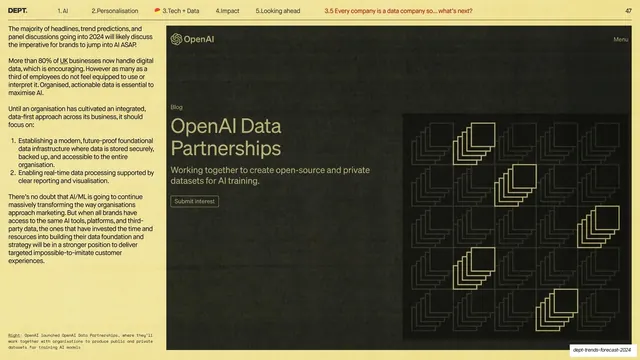
Task: Click the paragraph starting 'The majority of headlines'
Action: pyautogui.click(x=80, y=37)
